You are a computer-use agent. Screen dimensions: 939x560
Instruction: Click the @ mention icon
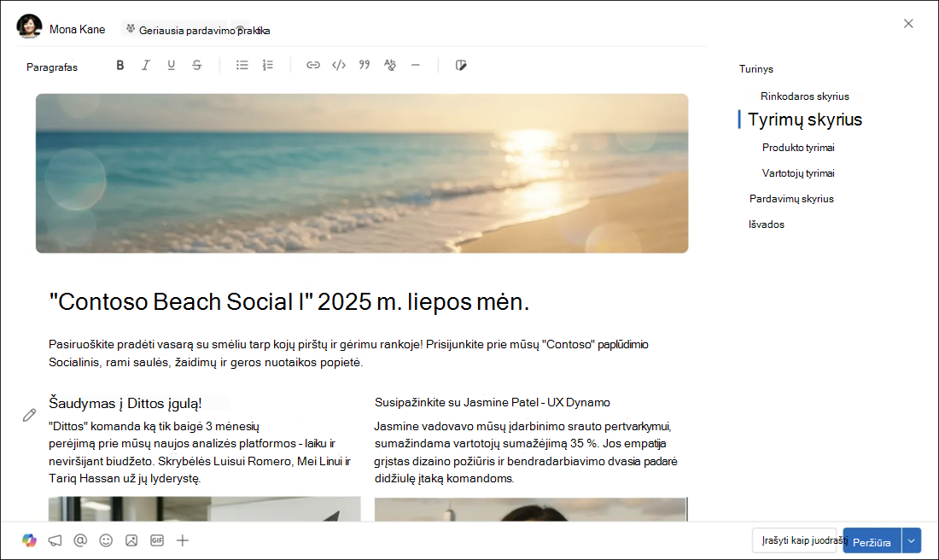point(80,540)
